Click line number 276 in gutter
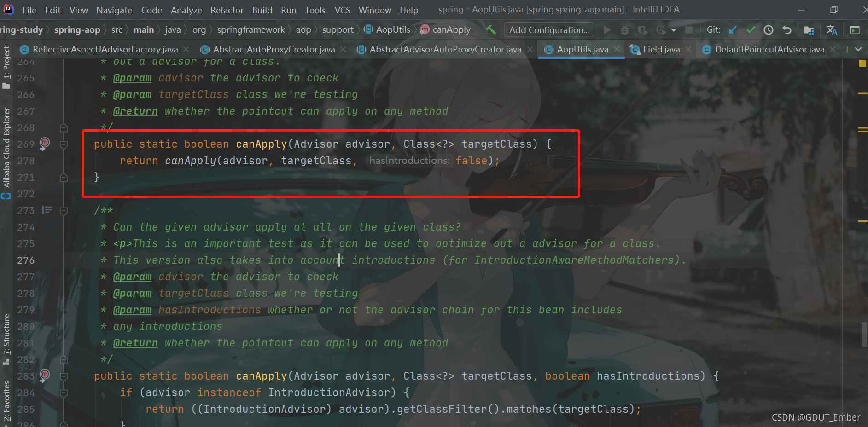 pos(26,260)
